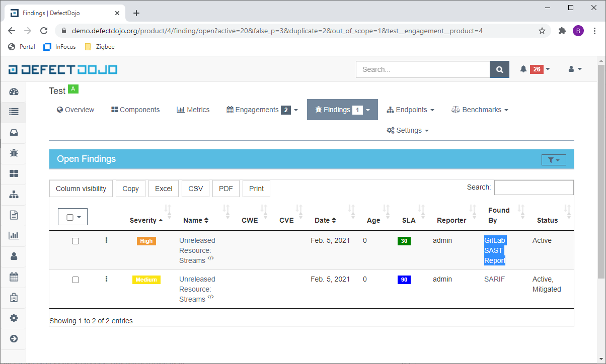Open the Dashboard via the speedometer icon
This screenshot has width=606, height=364.
pos(13,92)
